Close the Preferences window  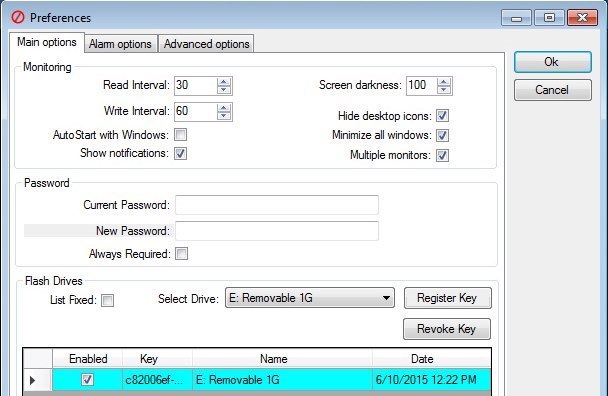coord(582,18)
